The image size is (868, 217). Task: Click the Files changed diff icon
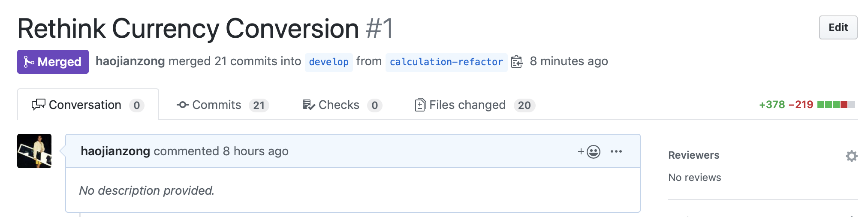coord(420,105)
